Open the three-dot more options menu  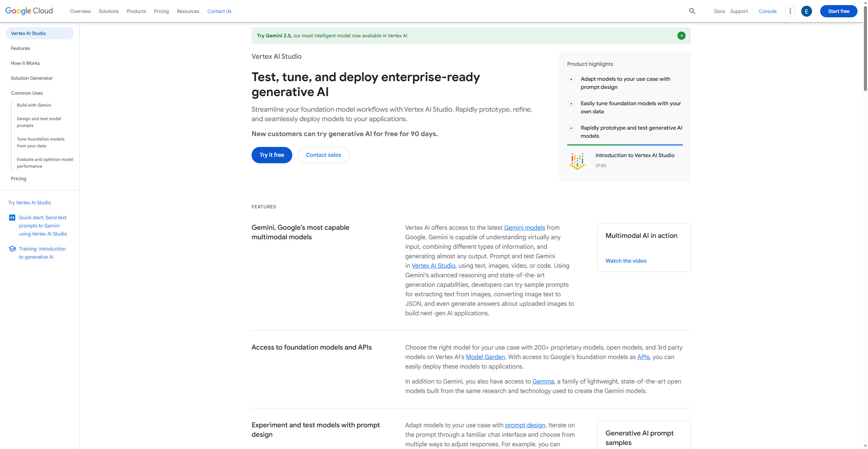[790, 11]
